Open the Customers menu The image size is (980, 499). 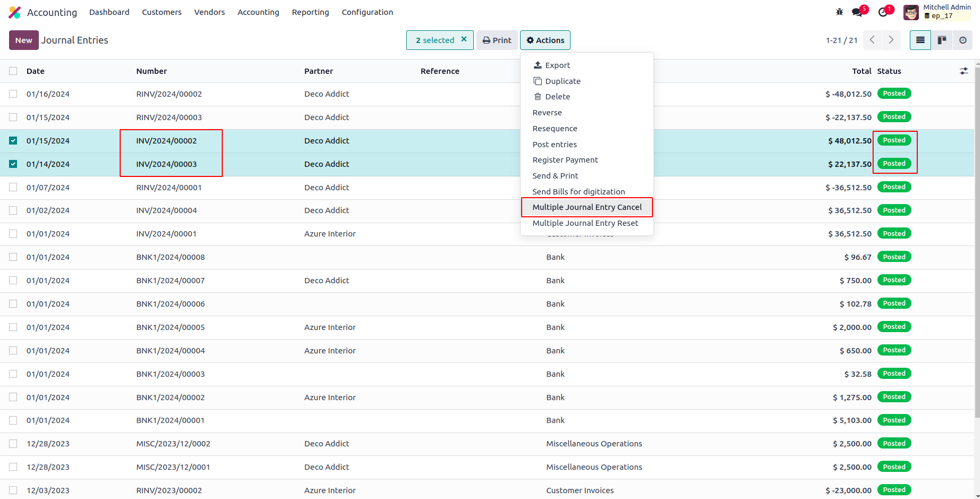162,12
